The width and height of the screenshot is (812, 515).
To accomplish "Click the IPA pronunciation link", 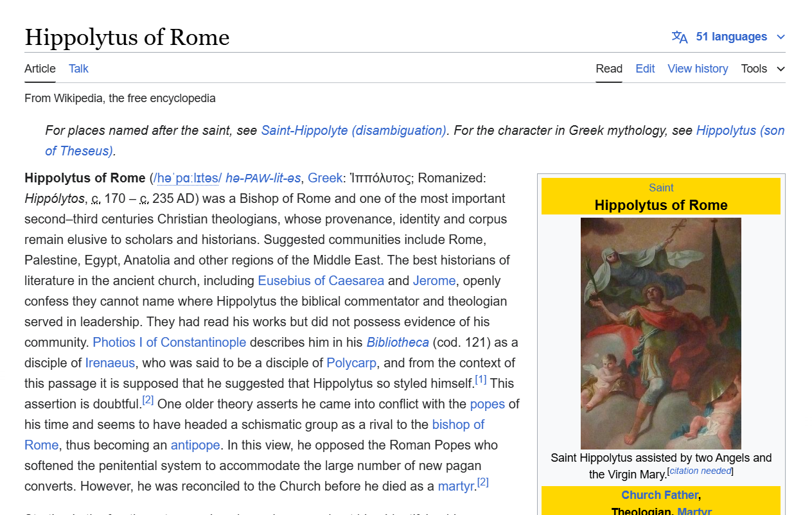I will pyautogui.click(x=188, y=178).
